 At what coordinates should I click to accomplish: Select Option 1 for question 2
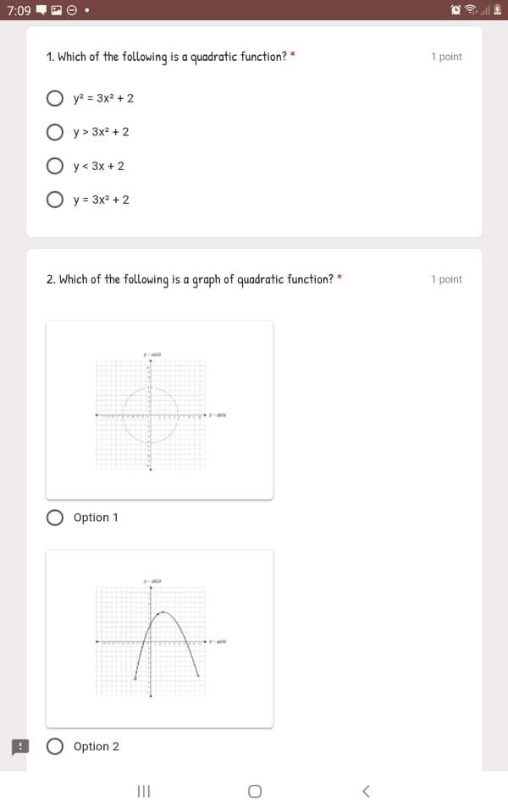point(53,518)
